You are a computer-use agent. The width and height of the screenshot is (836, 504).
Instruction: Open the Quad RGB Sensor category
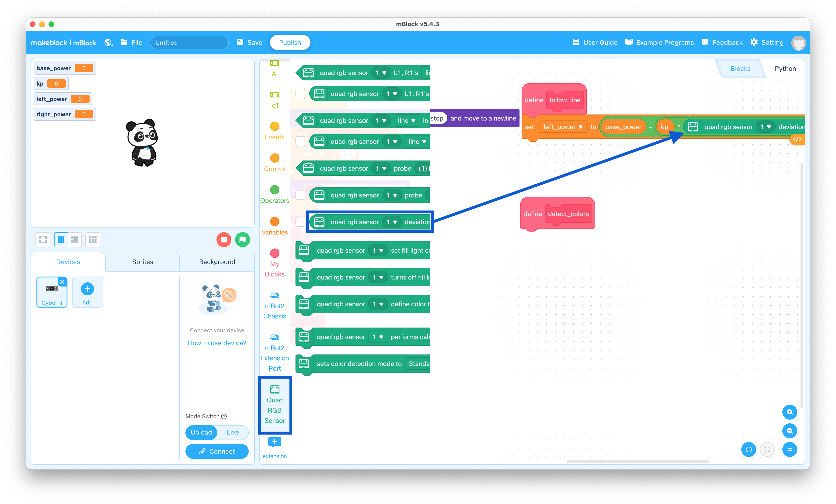click(x=275, y=405)
